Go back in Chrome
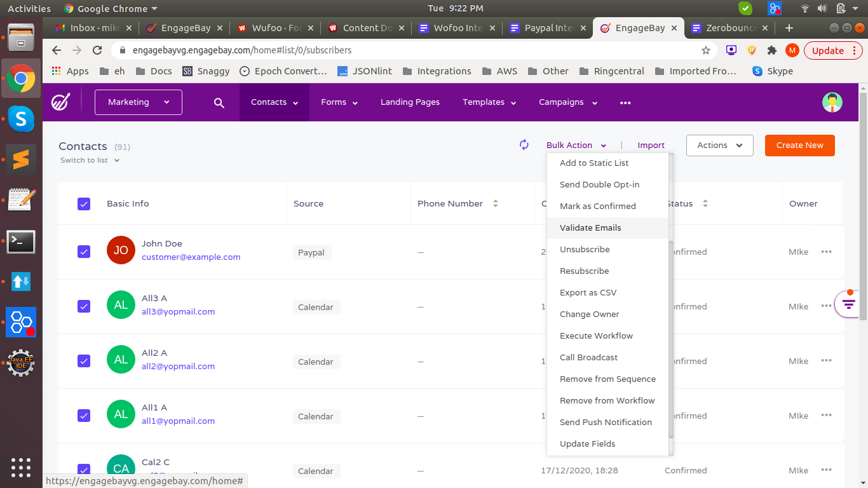The height and width of the screenshot is (488, 868). pyautogui.click(x=57, y=50)
